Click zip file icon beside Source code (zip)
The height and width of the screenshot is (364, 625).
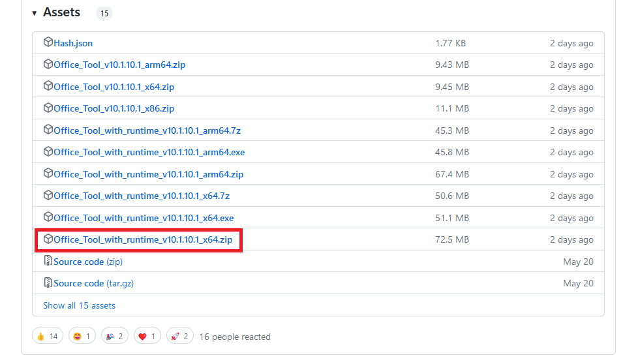tap(48, 261)
